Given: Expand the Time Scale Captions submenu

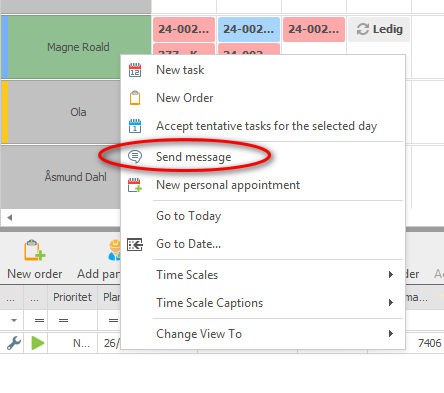Looking at the screenshot, I should [263, 303].
